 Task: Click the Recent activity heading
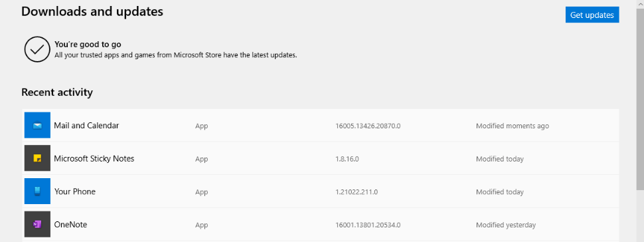coord(57,92)
